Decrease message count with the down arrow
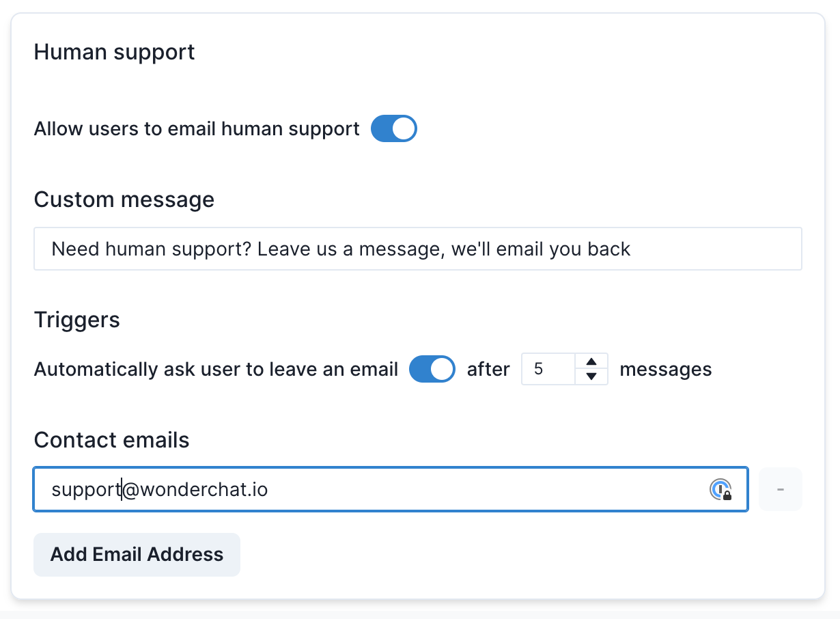This screenshot has height=619, width=840. pos(592,376)
